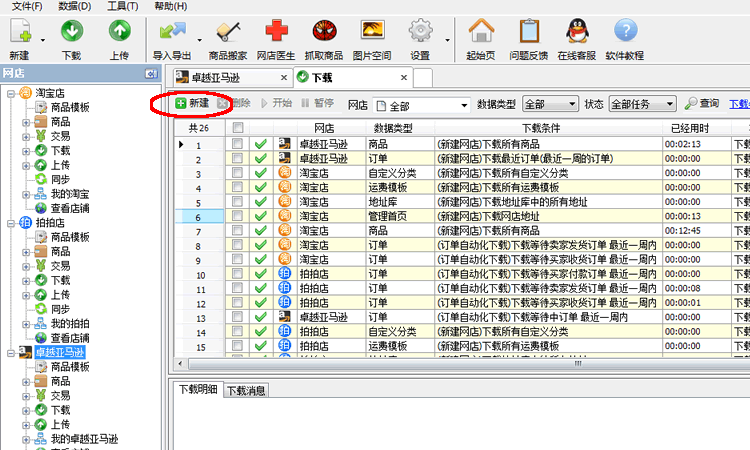The image size is (750, 450).
Task: Select row 6 管理首页 cell
Action: [400, 216]
